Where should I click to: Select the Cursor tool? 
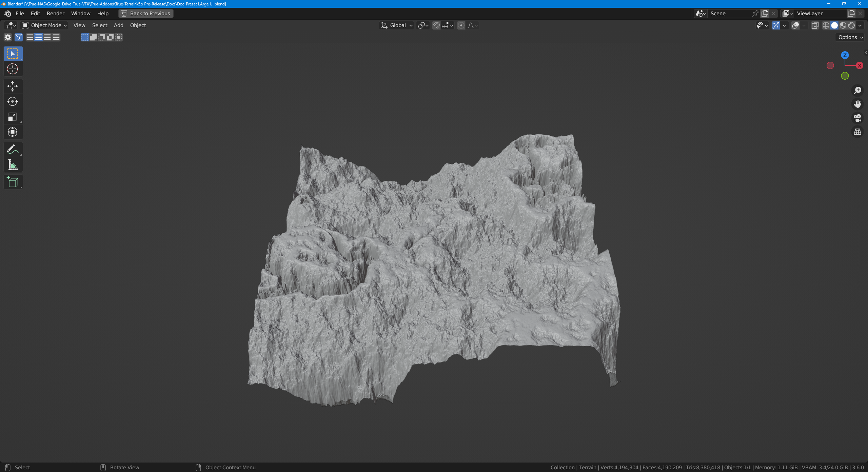pos(13,69)
